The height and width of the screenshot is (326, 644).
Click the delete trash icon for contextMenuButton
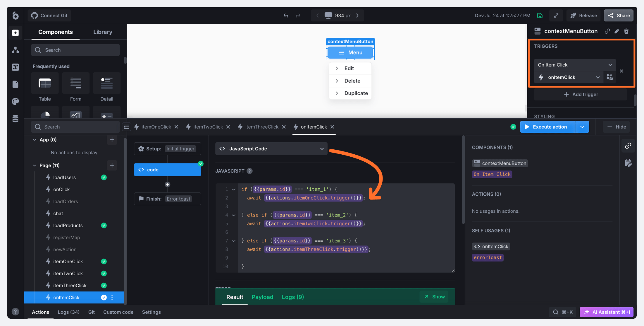[626, 31]
